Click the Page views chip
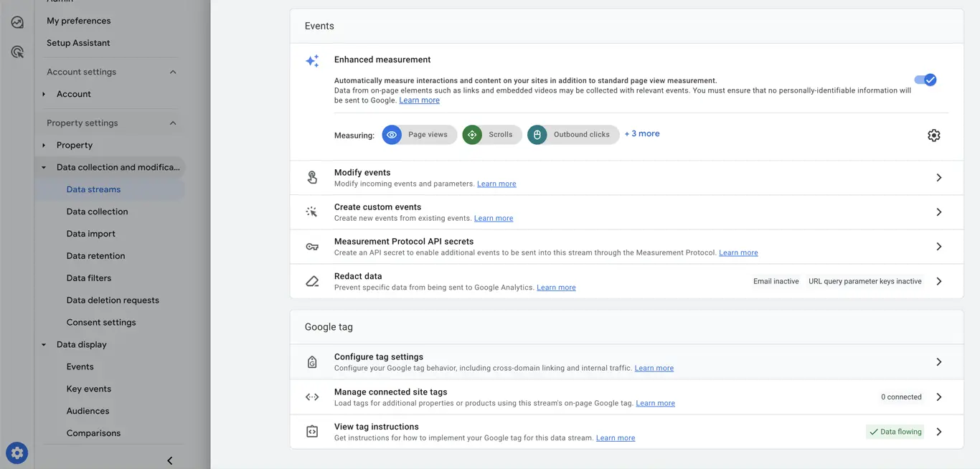This screenshot has height=469, width=980. tap(419, 134)
